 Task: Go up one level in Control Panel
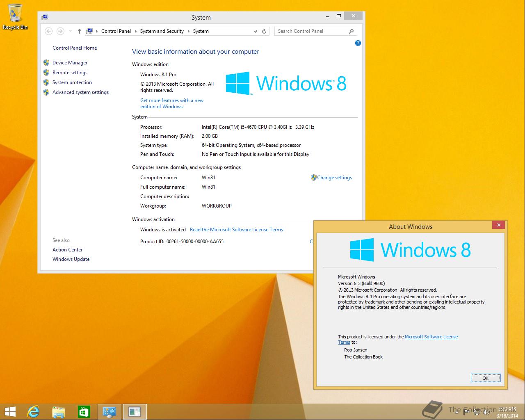tap(80, 31)
